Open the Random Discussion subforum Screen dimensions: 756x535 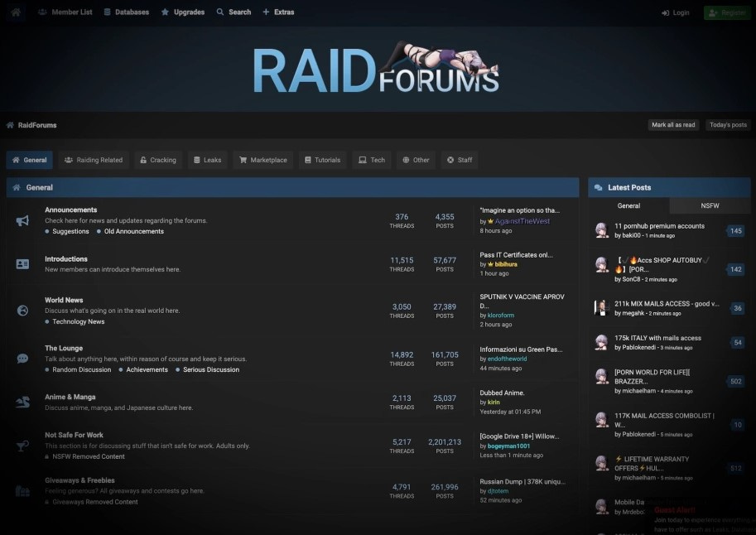click(x=81, y=370)
